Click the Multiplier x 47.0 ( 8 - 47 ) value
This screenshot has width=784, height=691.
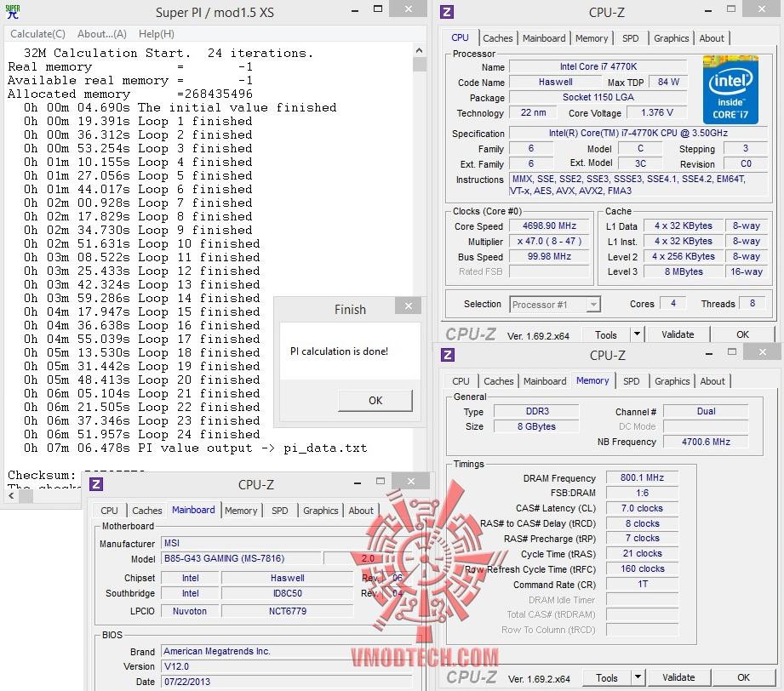(x=550, y=241)
